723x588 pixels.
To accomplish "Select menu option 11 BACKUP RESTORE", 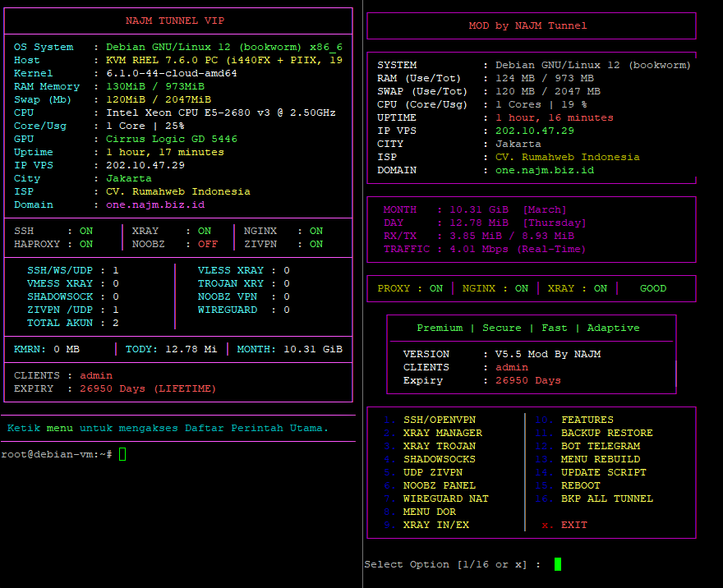I will pos(594,433).
